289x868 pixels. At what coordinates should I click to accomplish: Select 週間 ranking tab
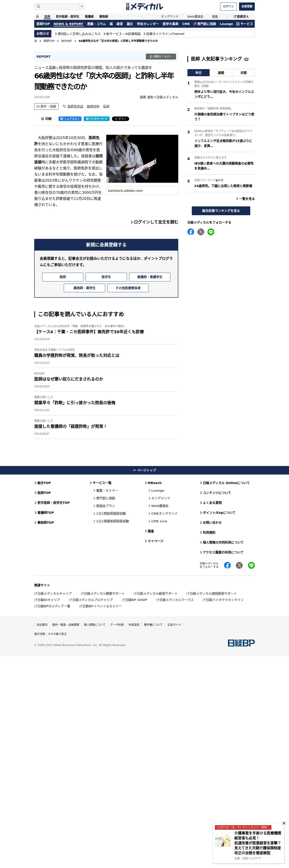[221, 73]
